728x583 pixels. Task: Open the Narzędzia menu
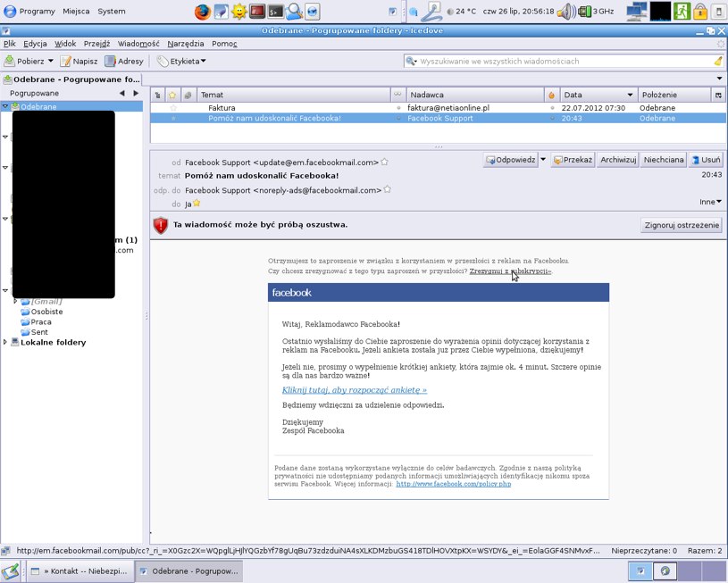[185, 44]
